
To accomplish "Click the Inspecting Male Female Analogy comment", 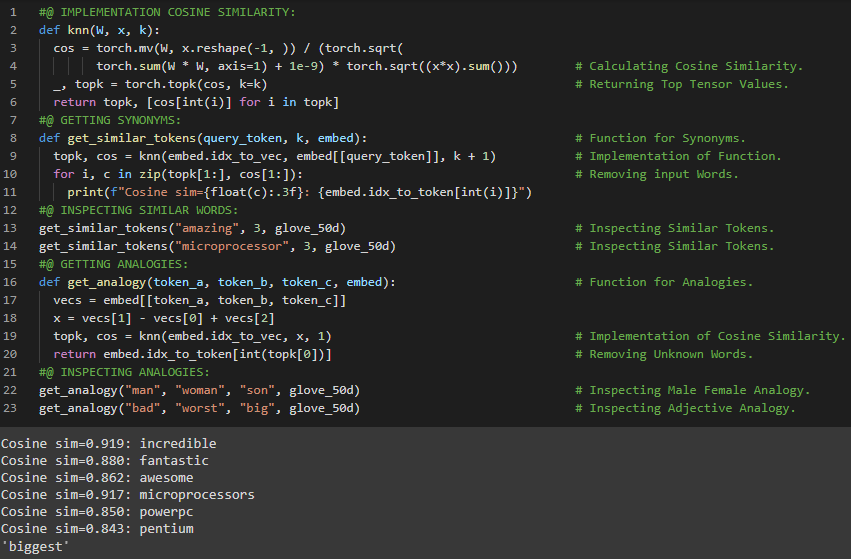I will (x=699, y=390).
